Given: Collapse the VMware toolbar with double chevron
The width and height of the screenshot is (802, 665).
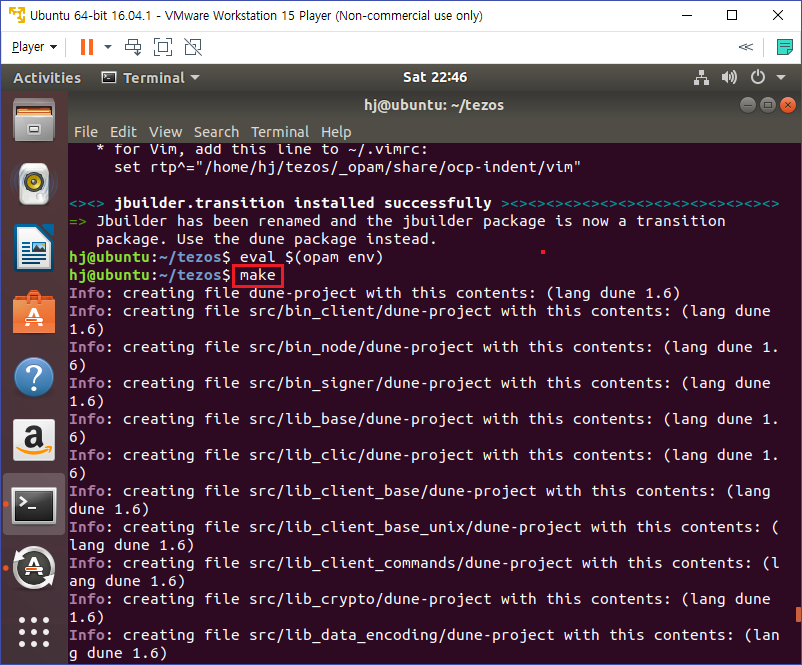Looking at the screenshot, I should (x=746, y=47).
